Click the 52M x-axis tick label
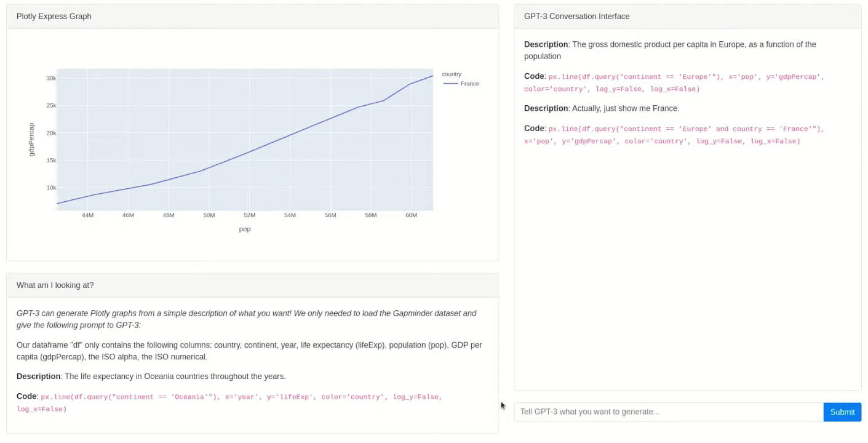 (249, 215)
